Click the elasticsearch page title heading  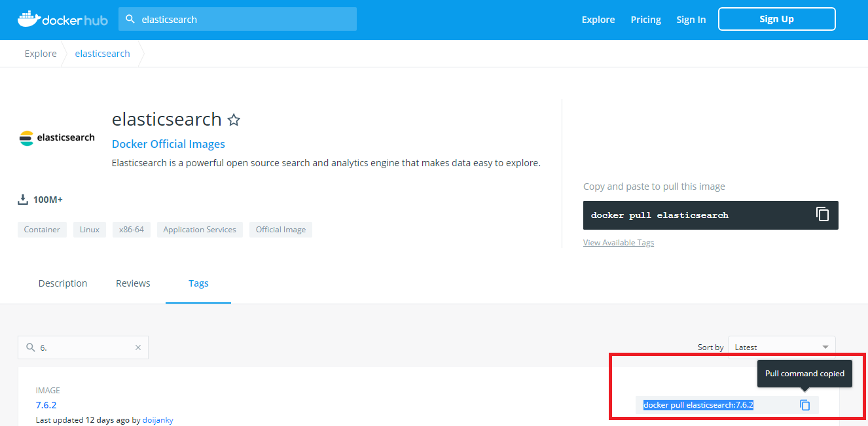[167, 119]
